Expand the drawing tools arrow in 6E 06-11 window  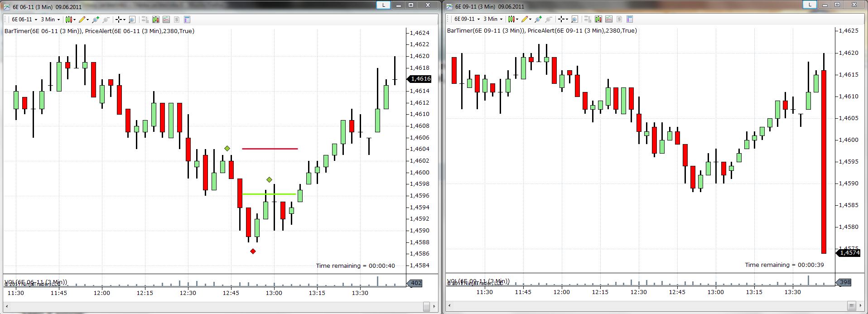[87, 19]
